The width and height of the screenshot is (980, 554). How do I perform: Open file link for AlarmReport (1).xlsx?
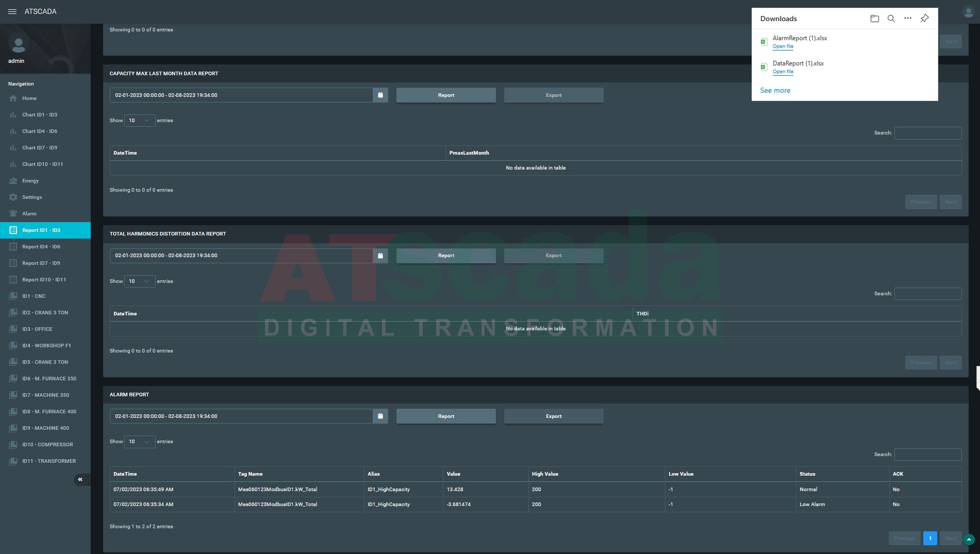click(x=783, y=46)
